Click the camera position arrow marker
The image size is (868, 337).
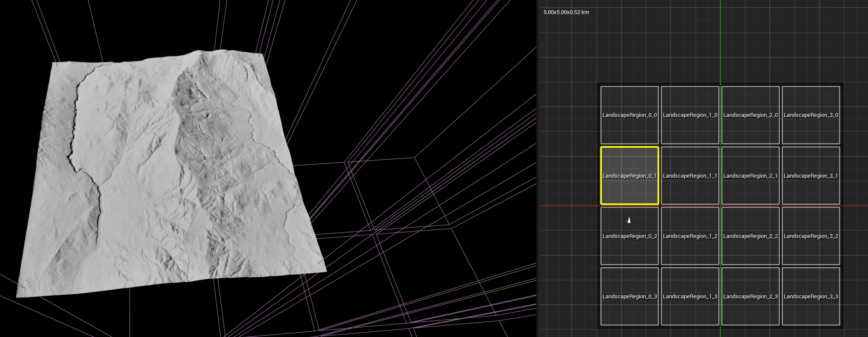pyautogui.click(x=629, y=220)
